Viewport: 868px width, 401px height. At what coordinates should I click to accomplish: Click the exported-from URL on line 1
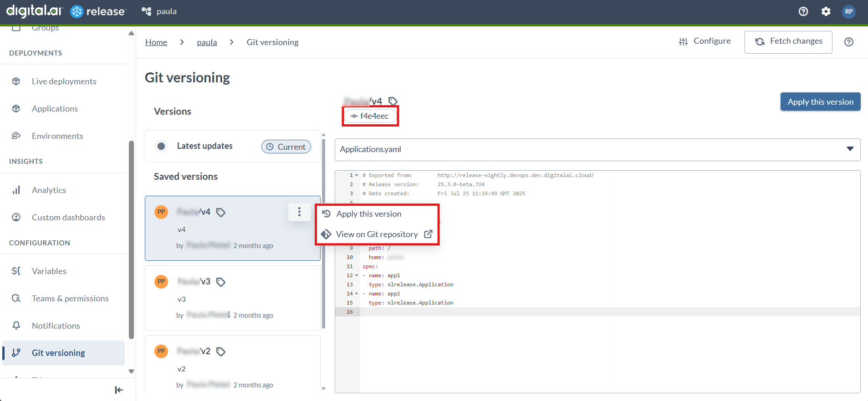tap(516, 175)
